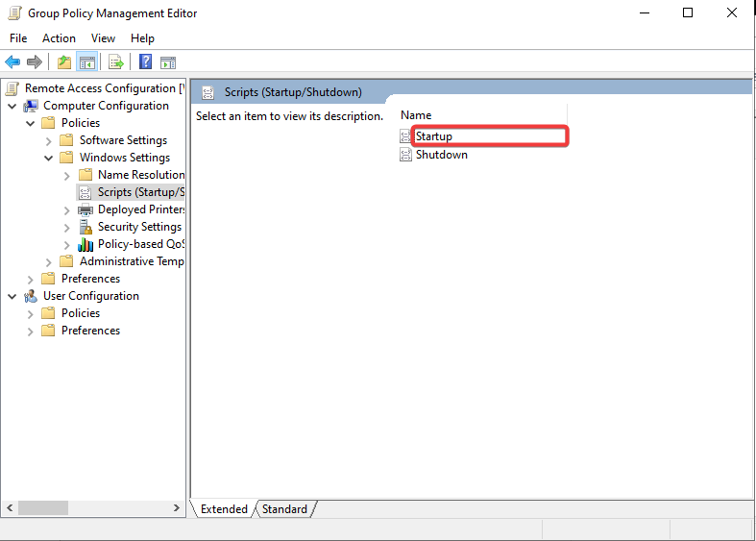This screenshot has width=756, height=541.
Task: Click the tree pane's right scroll arrow
Action: click(x=177, y=507)
